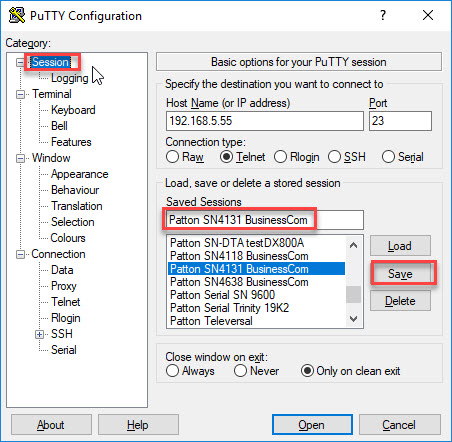Click the Open button to connect

click(312, 425)
